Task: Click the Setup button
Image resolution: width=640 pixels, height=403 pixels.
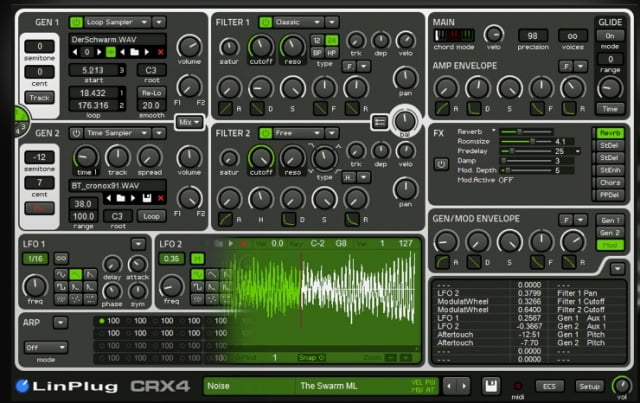Action: click(589, 385)
